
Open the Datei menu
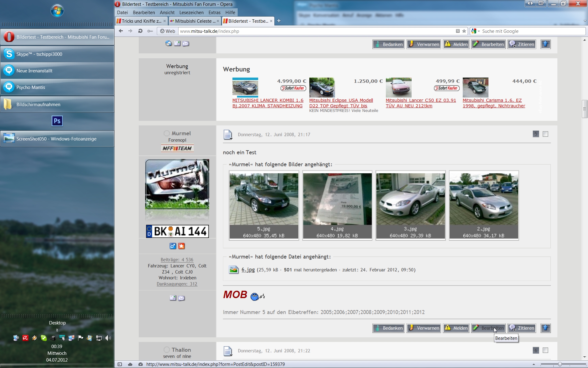point(122,13)
